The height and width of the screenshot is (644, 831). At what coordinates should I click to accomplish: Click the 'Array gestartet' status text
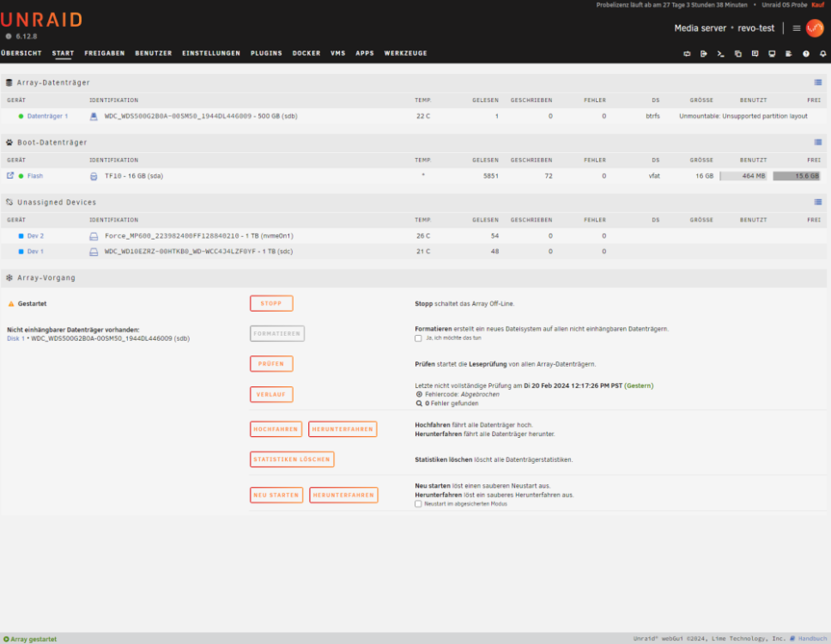[x=33, y=639]
